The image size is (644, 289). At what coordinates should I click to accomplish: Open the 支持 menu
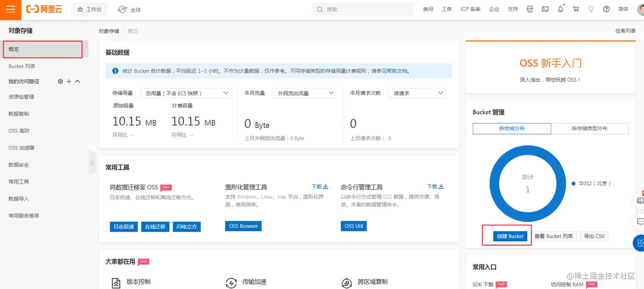pos(513,9)
